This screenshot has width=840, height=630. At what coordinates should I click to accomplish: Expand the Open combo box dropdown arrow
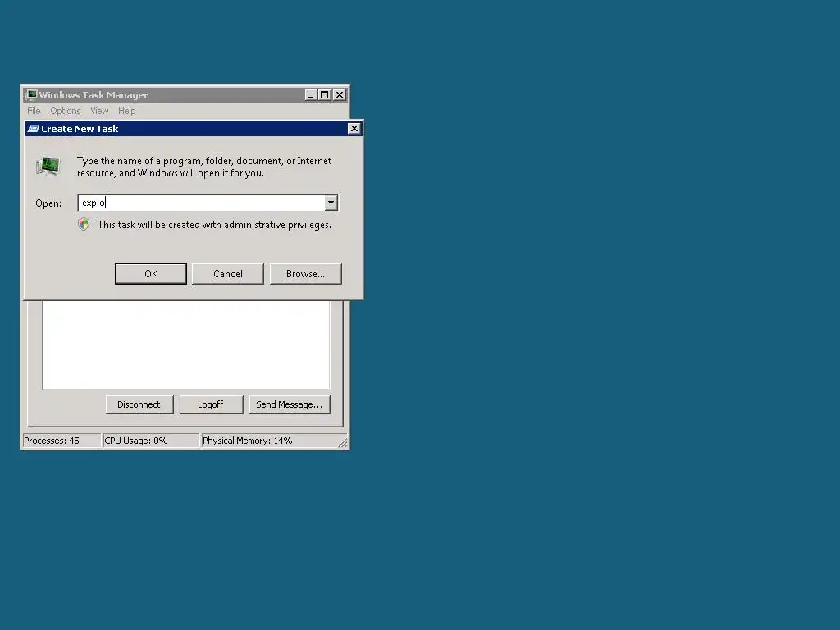[x=331, y=203]
